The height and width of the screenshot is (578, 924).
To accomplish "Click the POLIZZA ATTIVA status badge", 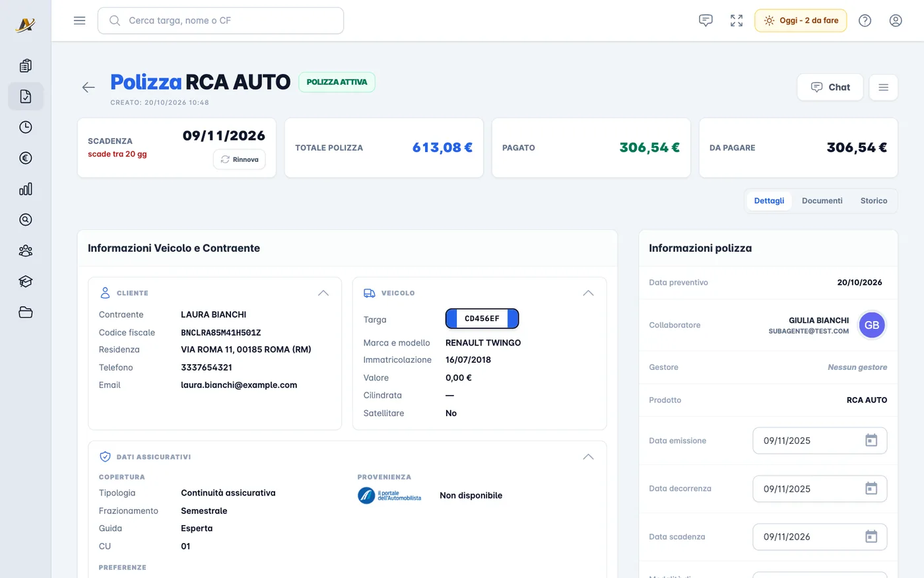I will click(x=337, y=82).
